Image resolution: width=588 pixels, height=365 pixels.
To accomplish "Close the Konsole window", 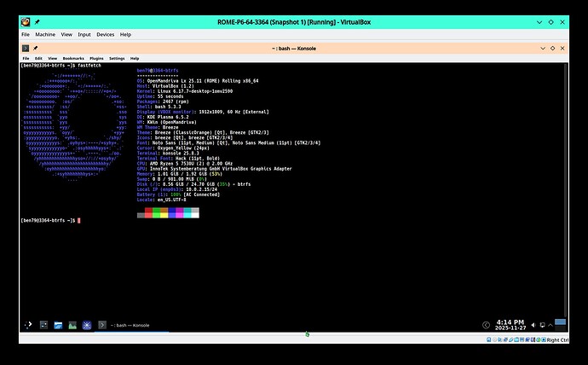I will [562, 49].
